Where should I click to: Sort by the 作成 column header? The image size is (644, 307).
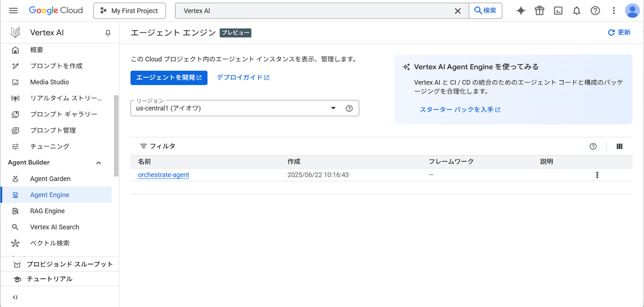click(294, 162)
